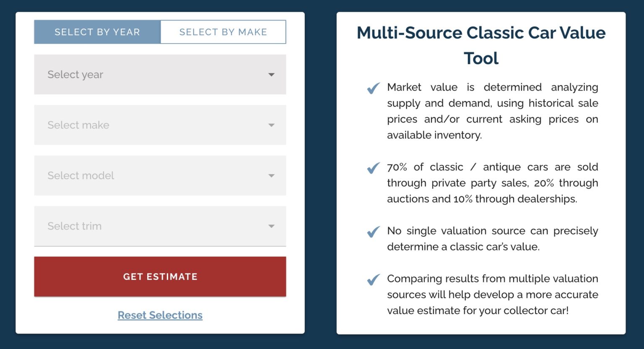Viewport: 644px width, 349px height.
Task: Click the Multi-Source Classic Car Value Tool heading
Action: click(x=481, y=45)
